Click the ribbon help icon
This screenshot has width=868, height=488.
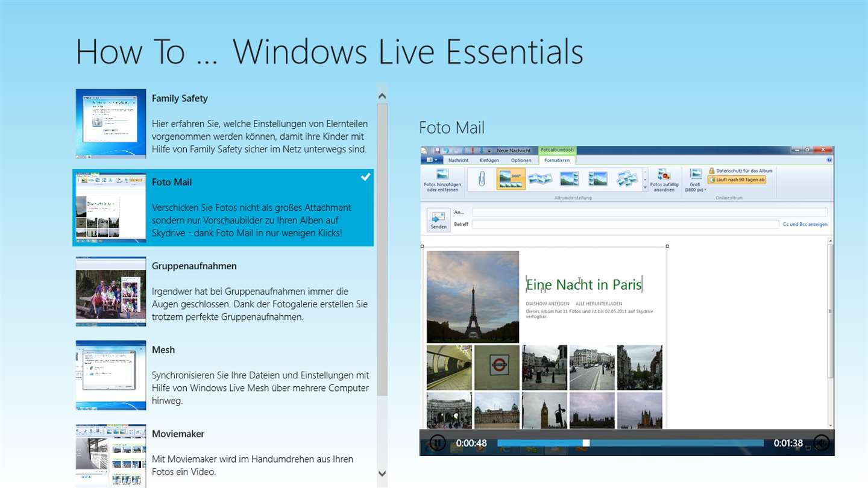tap(829, 160)
